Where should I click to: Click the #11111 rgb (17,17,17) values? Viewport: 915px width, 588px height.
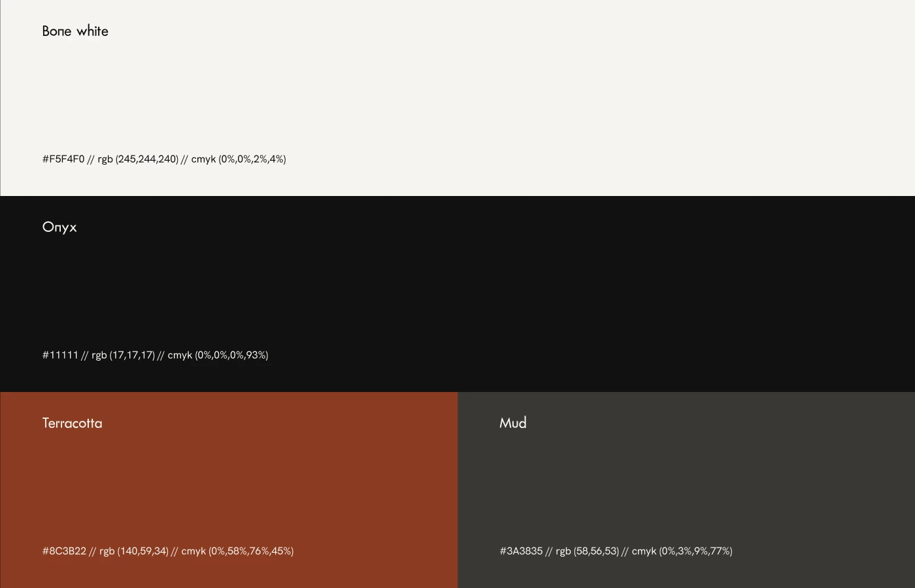point(155,355)
